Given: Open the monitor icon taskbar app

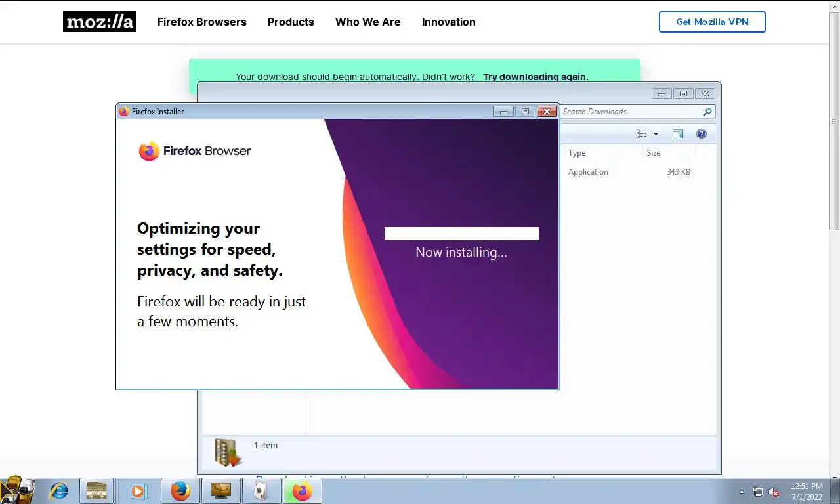Looking at the screenshot, I should pyautogui.click(x=220, y=491).
